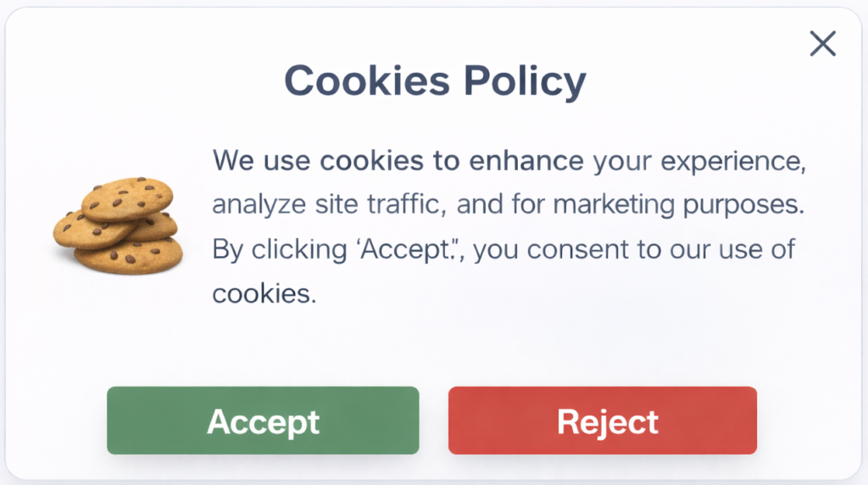The width and height of the screenshot is (868, 485).
Task: Click "We use" at the message start
Action: pyautogui.click(x=261, y=160)
